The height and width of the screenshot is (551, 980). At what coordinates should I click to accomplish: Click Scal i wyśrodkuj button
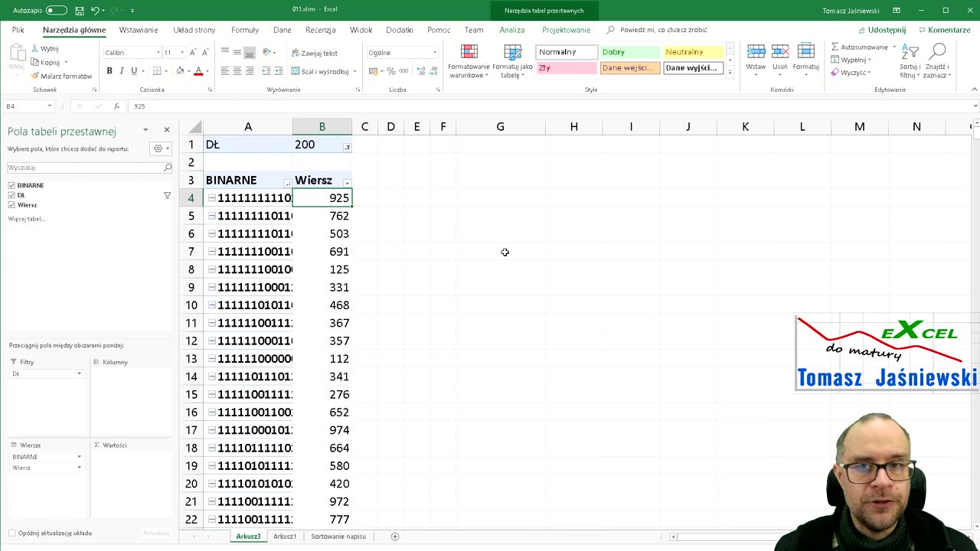click(320, 71)
